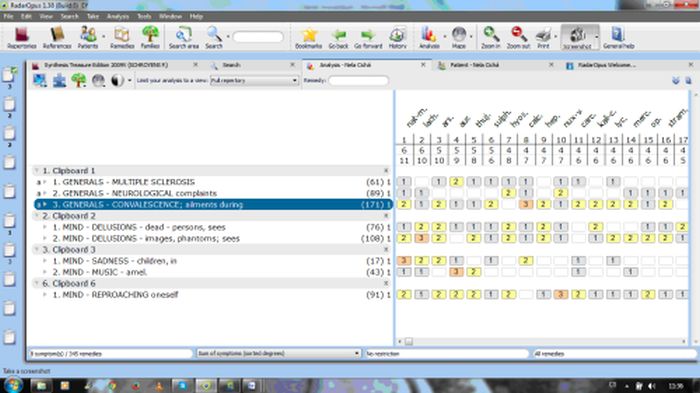This screenshot has width=700, height=393.
Task: Click the Search magnifier icon
Action: tap(214, 38)
